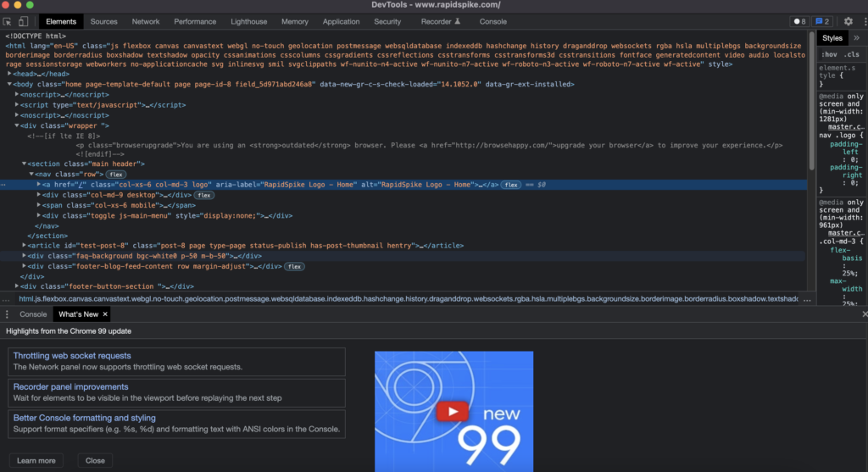
Task: Select the closing nav tag row
Action: point(47,225)
